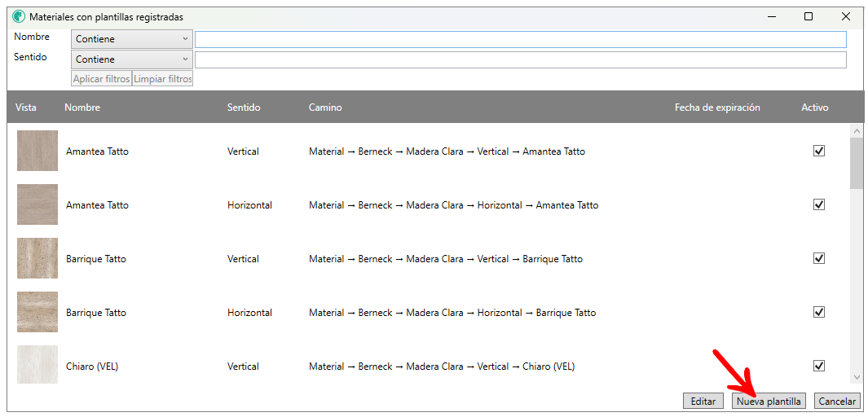868x417 pixels.
Task: Select Barrique Tatto Vertical texture thumbnail
Action: tap(37, 258)
